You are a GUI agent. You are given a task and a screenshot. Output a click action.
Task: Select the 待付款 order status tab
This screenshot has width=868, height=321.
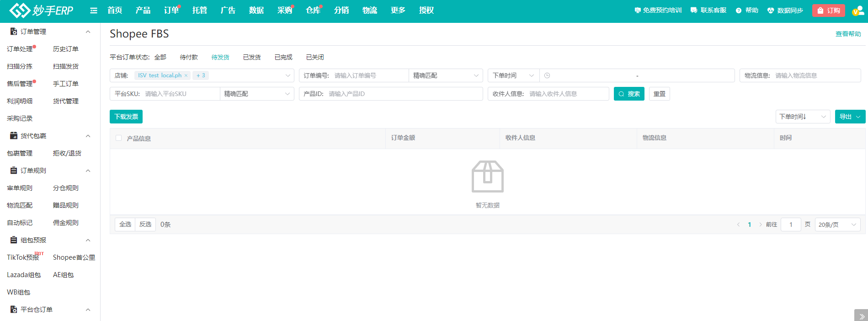pos(189,57)
